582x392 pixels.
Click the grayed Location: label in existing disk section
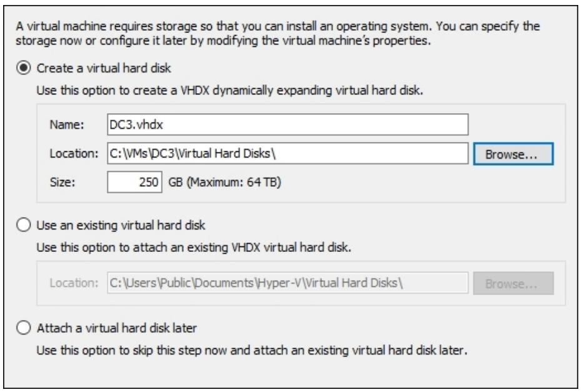pos(74,283)
